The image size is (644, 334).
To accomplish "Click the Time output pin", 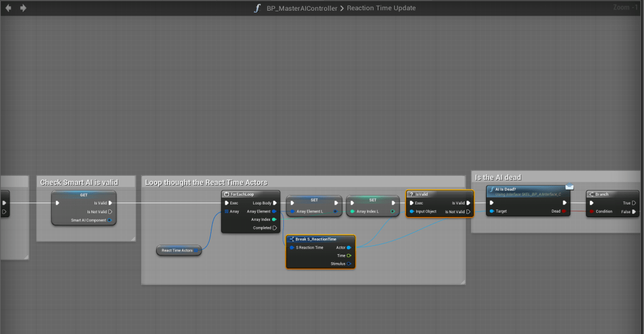I will (349, 255).
